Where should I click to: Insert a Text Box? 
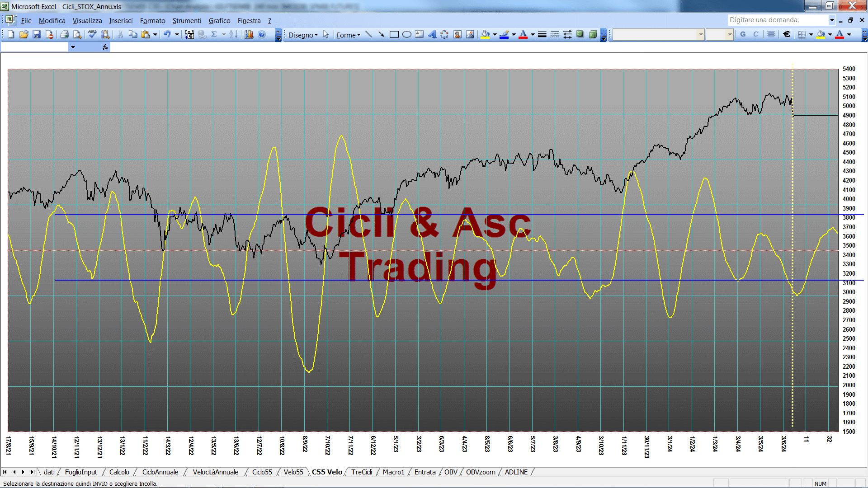pos(420,34)
